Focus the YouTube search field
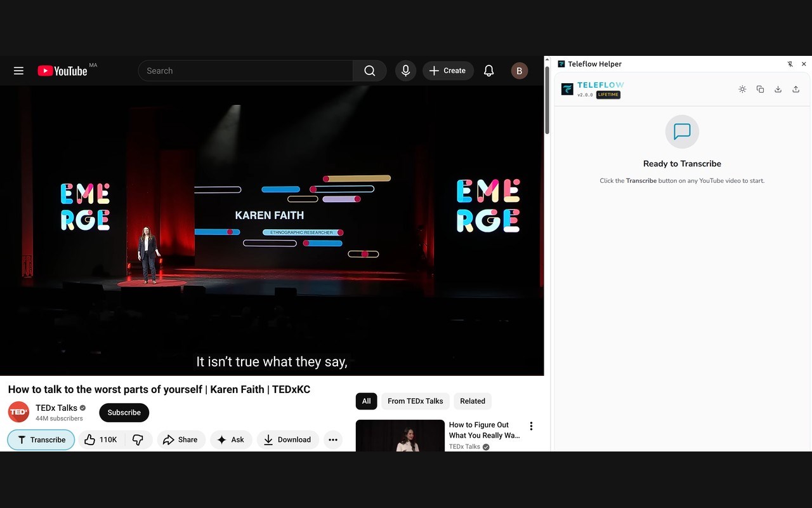 [246, 71]
